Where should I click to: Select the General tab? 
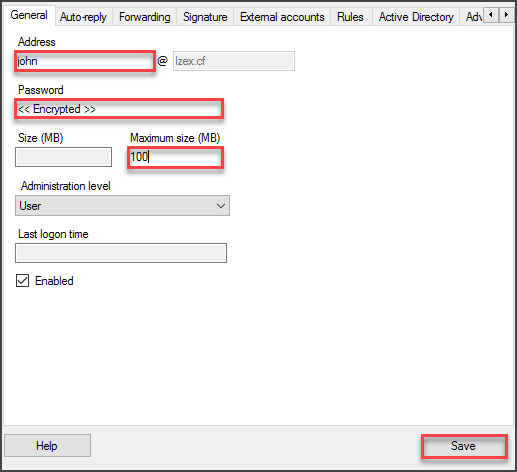pos(29,15)
